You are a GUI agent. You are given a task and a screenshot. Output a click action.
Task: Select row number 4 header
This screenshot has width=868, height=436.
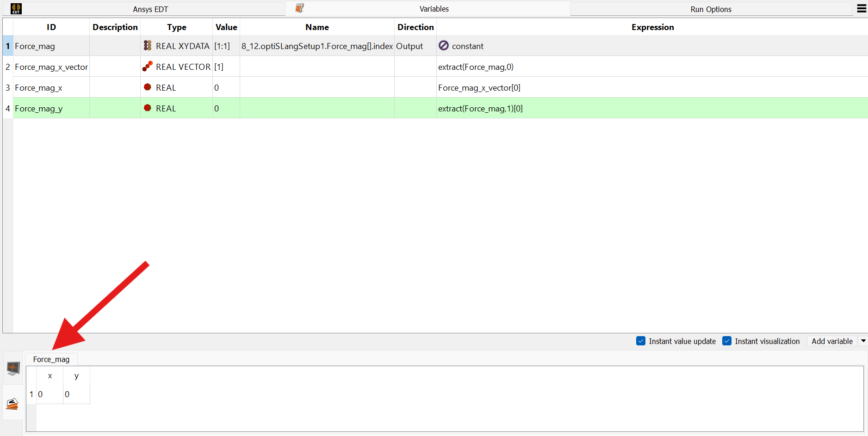(x=8, y=109)
